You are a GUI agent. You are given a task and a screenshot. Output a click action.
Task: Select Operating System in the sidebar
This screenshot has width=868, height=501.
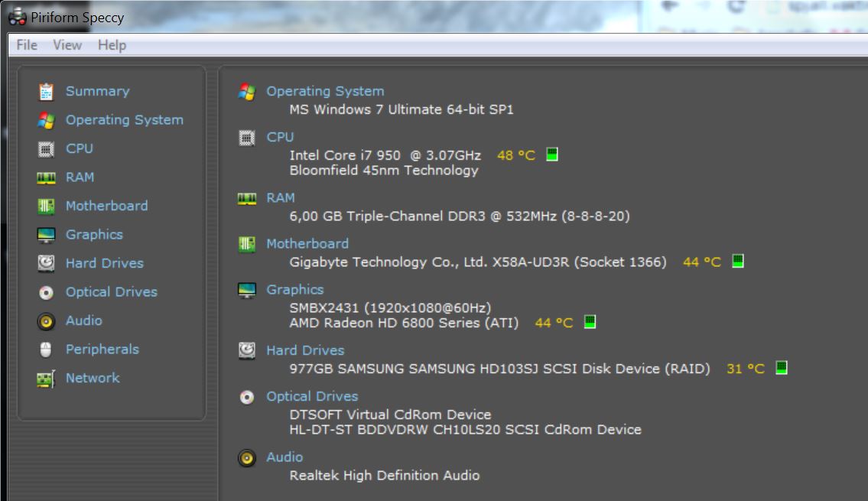(x=124, y=120)
